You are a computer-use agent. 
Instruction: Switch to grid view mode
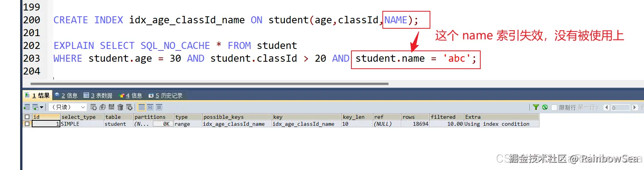[x=142, y=107]
